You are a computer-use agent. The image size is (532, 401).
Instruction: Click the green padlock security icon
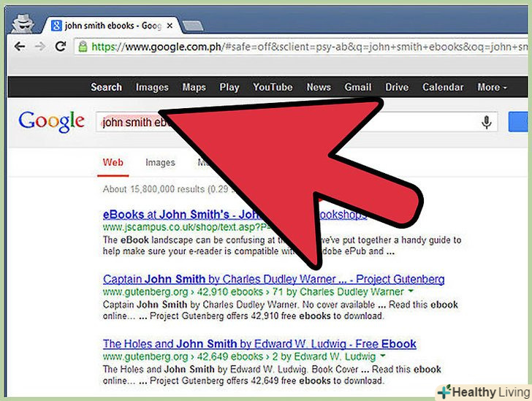tap(83, 46)
